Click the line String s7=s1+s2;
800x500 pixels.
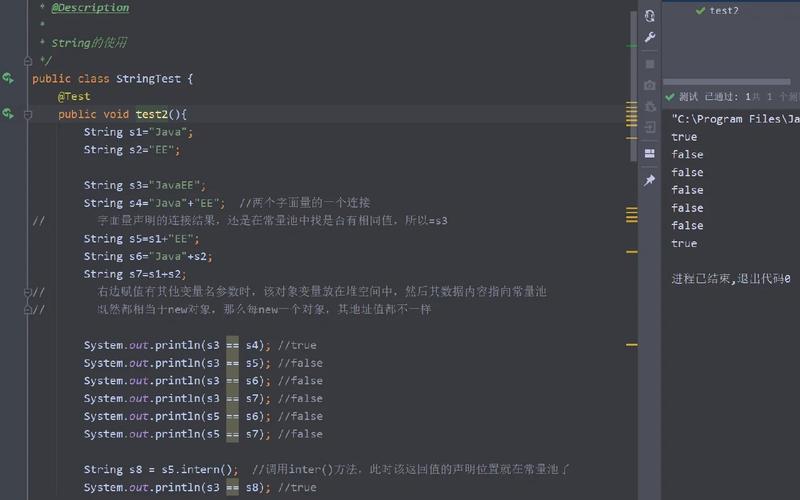tap(135, 274)
